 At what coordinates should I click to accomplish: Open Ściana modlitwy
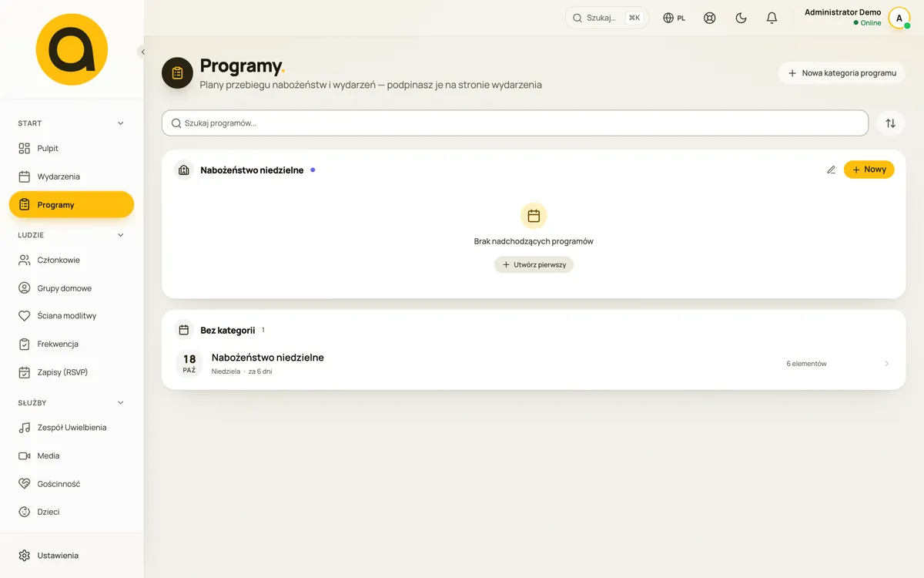pos(72,316)
